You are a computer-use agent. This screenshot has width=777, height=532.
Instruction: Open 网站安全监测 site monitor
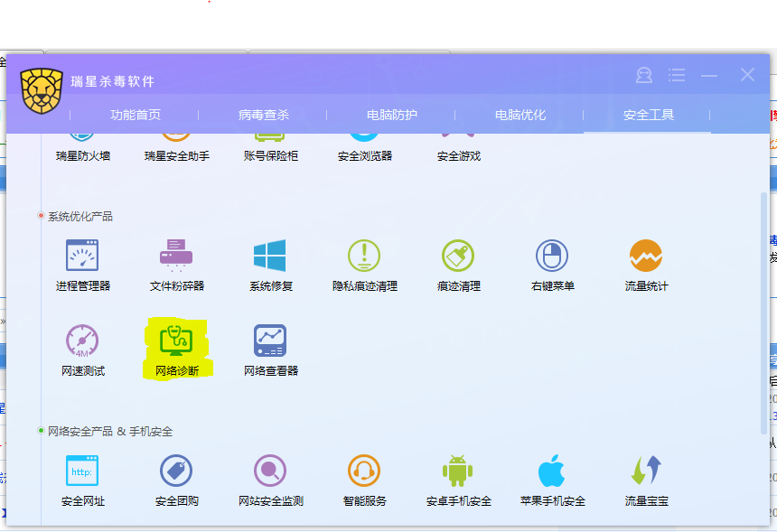tap(270, 481)
